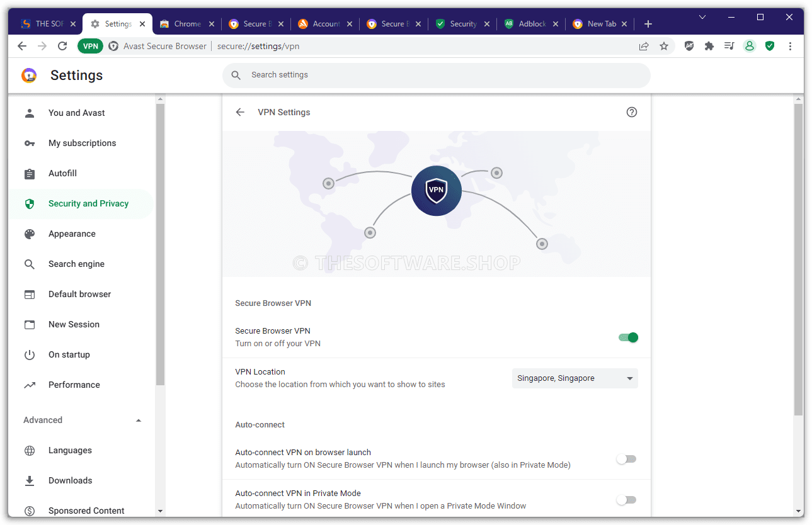Open Appearance settings section
Viewport: 812px width, 525px height.
(81, 234)
